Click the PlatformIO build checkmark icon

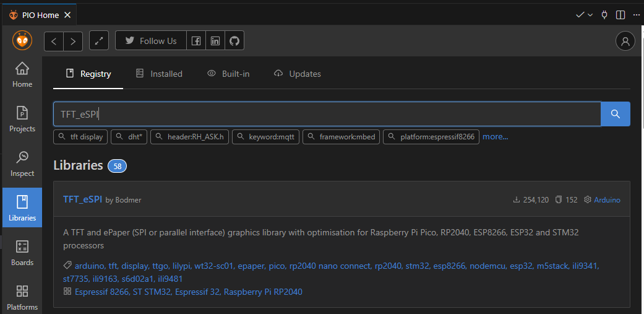point(580,14)
